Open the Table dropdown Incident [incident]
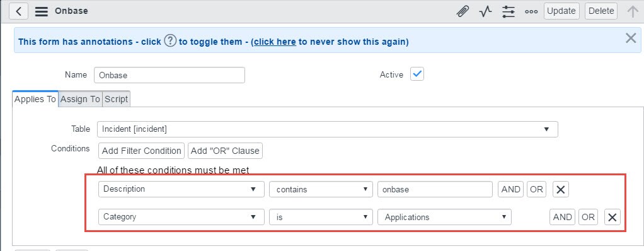644x251 pixels. (x=327, y=129)
